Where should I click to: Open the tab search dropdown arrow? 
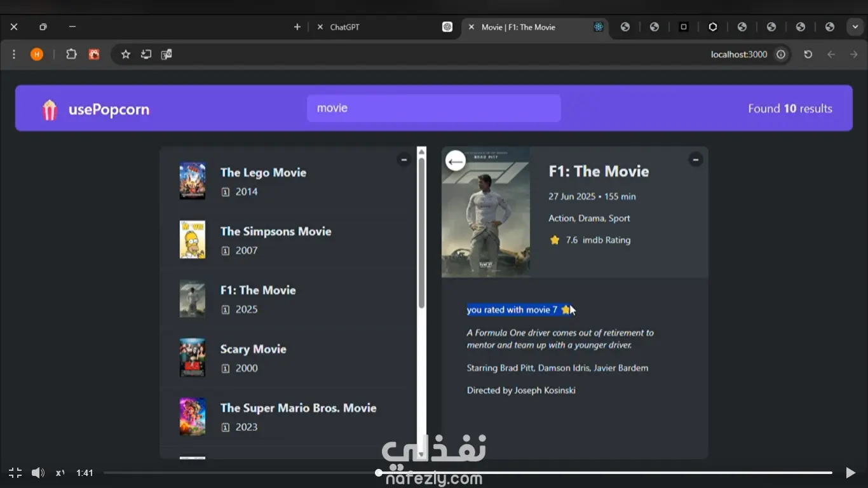pos(855,27)
